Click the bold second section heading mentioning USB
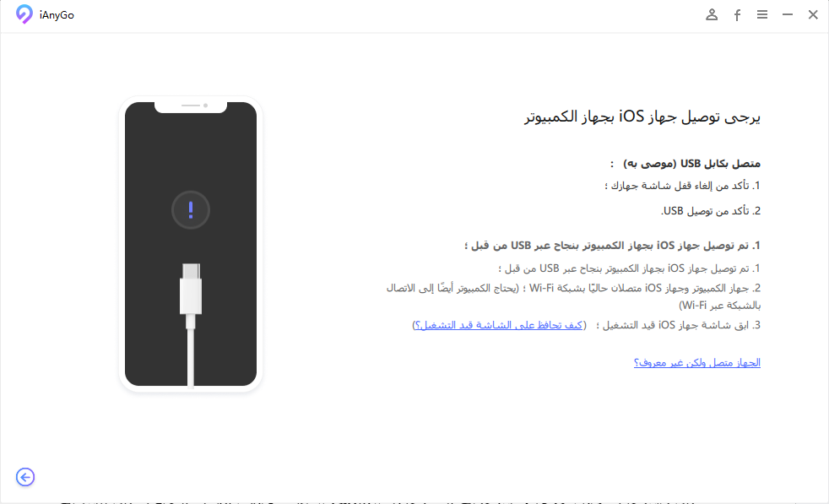 [x=612, y=246]
